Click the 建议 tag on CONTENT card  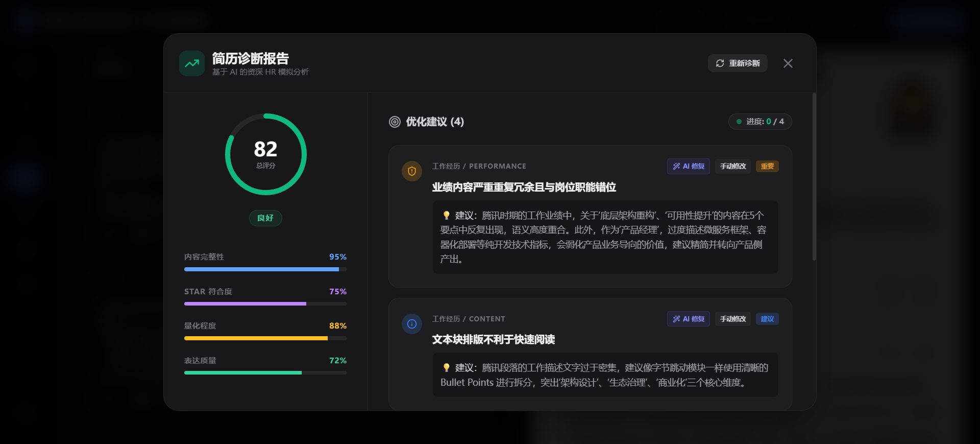point(767,319)
